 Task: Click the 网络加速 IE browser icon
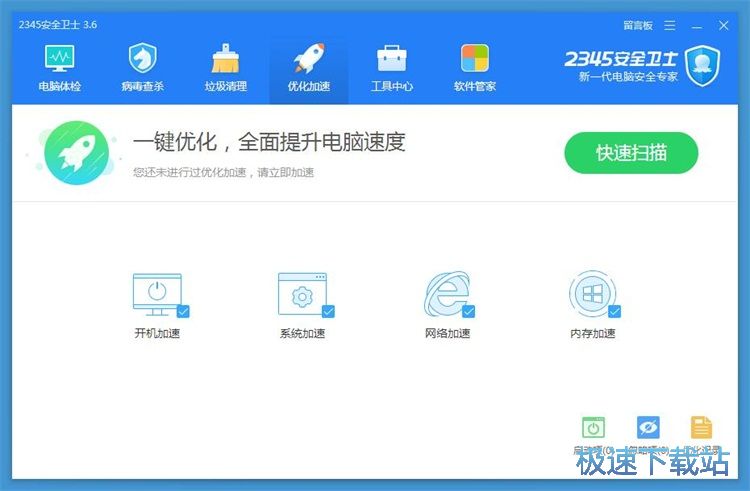click(x=447, y=294)
